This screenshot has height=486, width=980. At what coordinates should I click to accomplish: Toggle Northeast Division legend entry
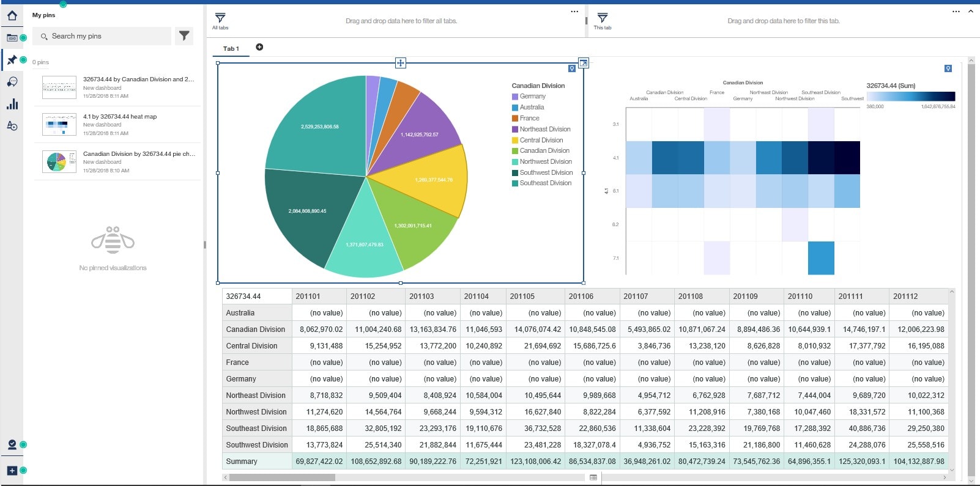tap(544, 129)
